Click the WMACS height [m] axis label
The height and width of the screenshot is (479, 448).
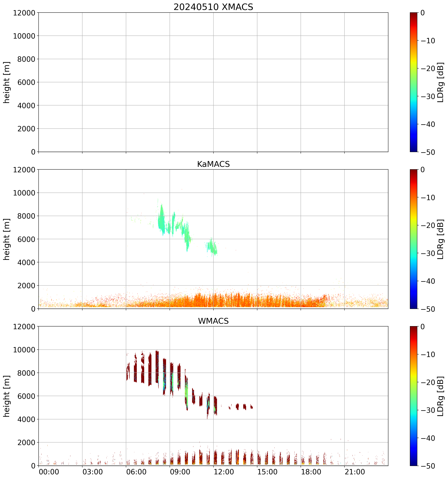(7, 396)
